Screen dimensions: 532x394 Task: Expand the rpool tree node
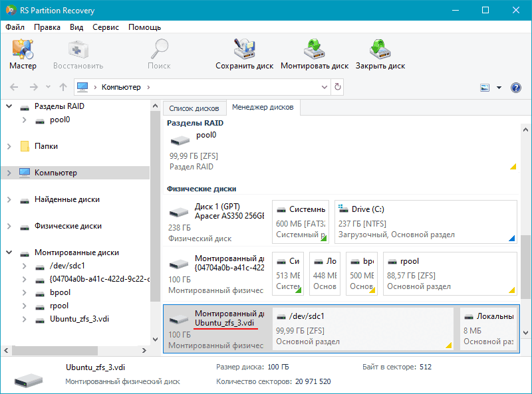[24, 306]
